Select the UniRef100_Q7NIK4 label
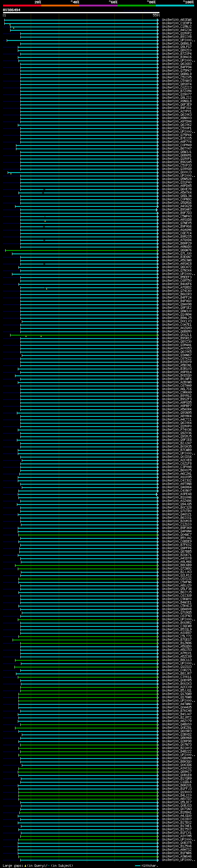This screenshot has width=197, height=868. (176, 271)
